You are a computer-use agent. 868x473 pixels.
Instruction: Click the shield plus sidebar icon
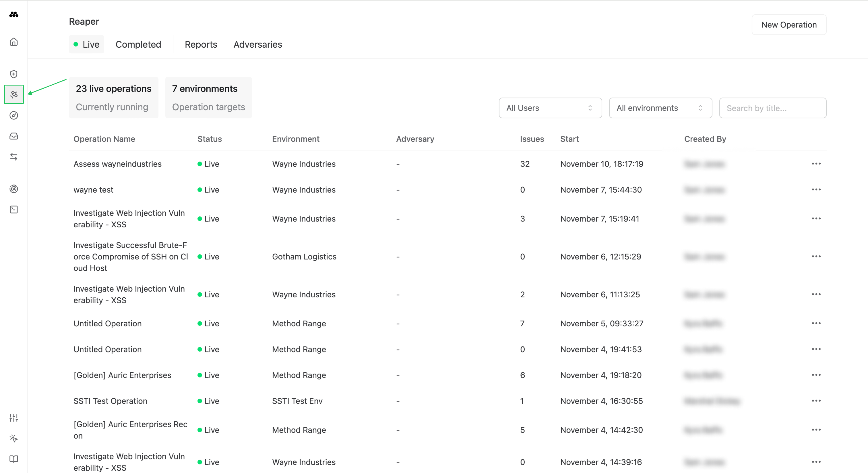(x=14, y=74)
